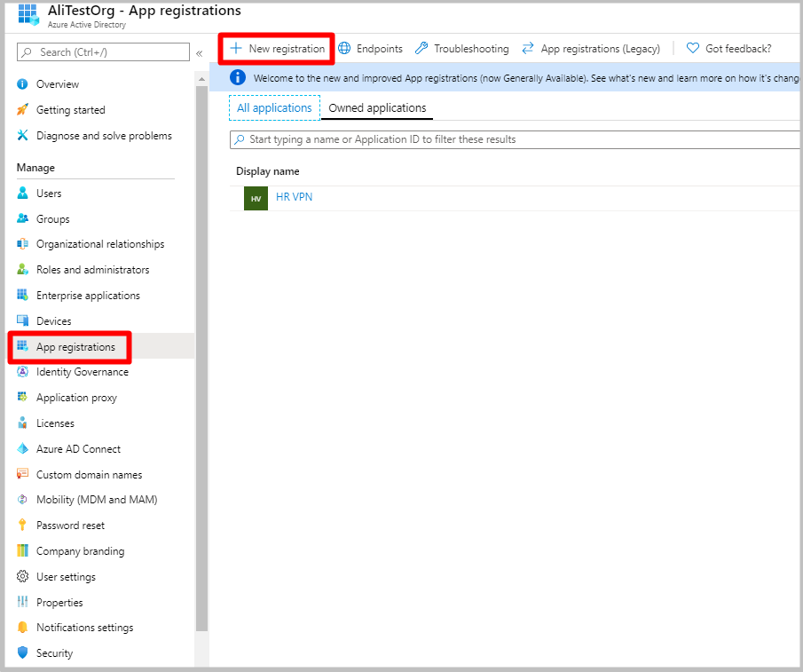Click the sidebar vertical scrollbar thumb
The image size is (803, 672).
tap(201, 359)
